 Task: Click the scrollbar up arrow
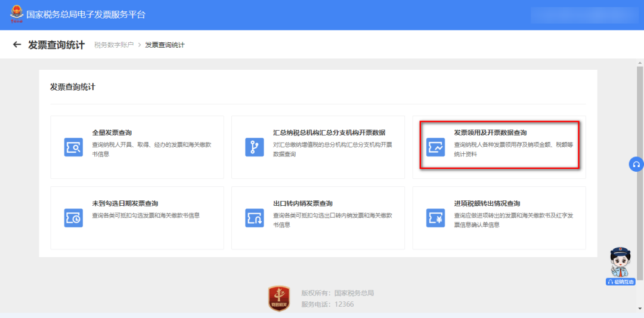click(x=640, y=63)
